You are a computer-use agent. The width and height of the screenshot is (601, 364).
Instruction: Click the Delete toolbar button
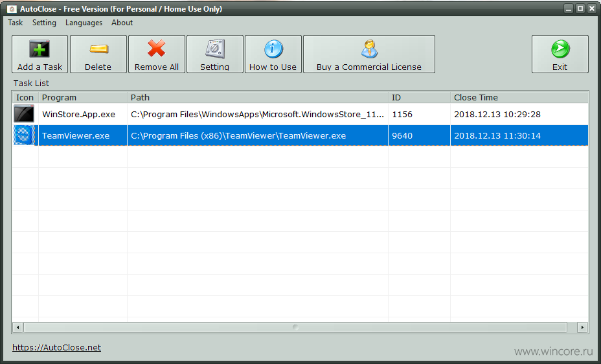(98, 54)
